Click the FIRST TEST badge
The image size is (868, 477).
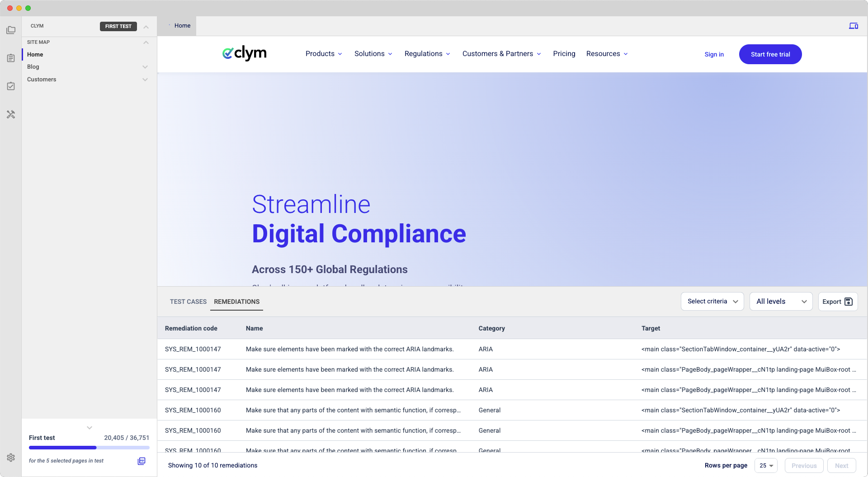click(118, 26)
